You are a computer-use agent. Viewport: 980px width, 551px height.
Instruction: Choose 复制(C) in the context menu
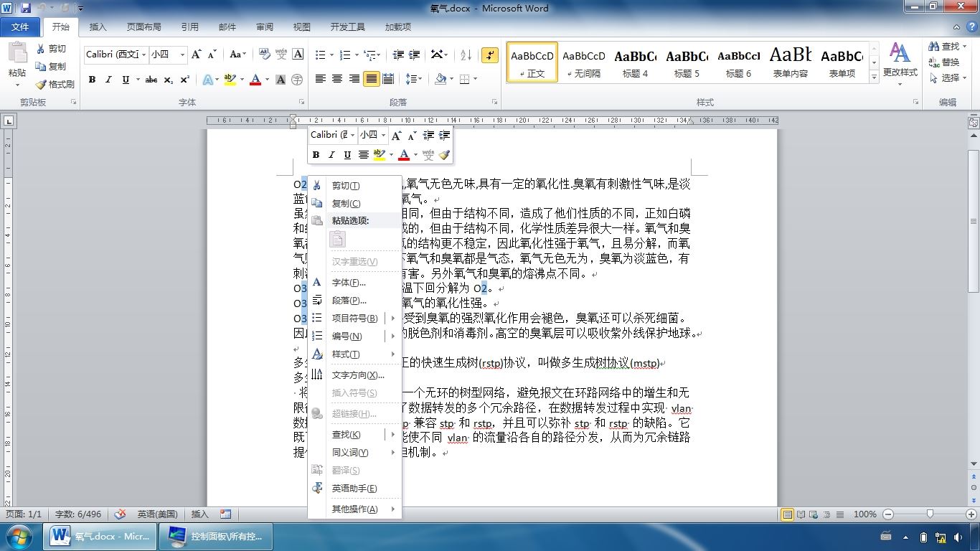(x=354, y=203)
